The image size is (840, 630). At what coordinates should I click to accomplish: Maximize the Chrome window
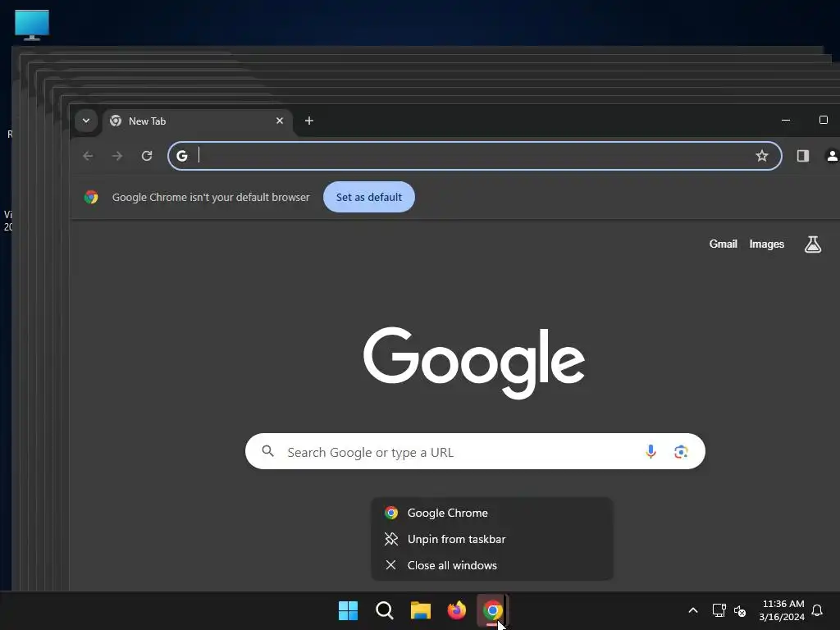pyautogui.click(x=824, y=120)
